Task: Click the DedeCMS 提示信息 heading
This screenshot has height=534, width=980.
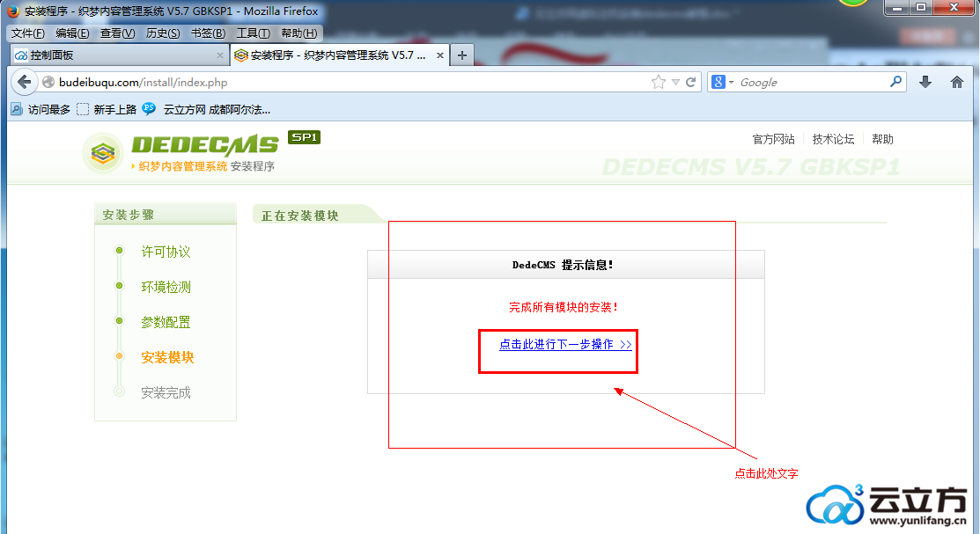Action: pyautogui.click(x=563, y=265)
